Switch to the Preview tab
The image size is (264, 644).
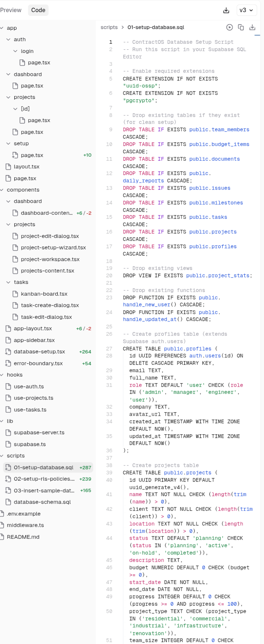[x=11, y=10]
